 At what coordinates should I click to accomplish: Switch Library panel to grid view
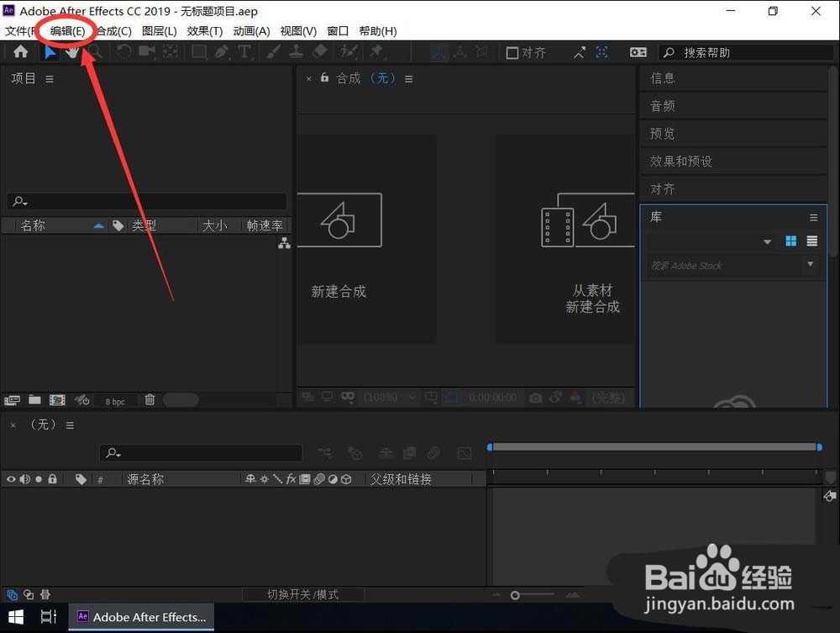(790, 241)
